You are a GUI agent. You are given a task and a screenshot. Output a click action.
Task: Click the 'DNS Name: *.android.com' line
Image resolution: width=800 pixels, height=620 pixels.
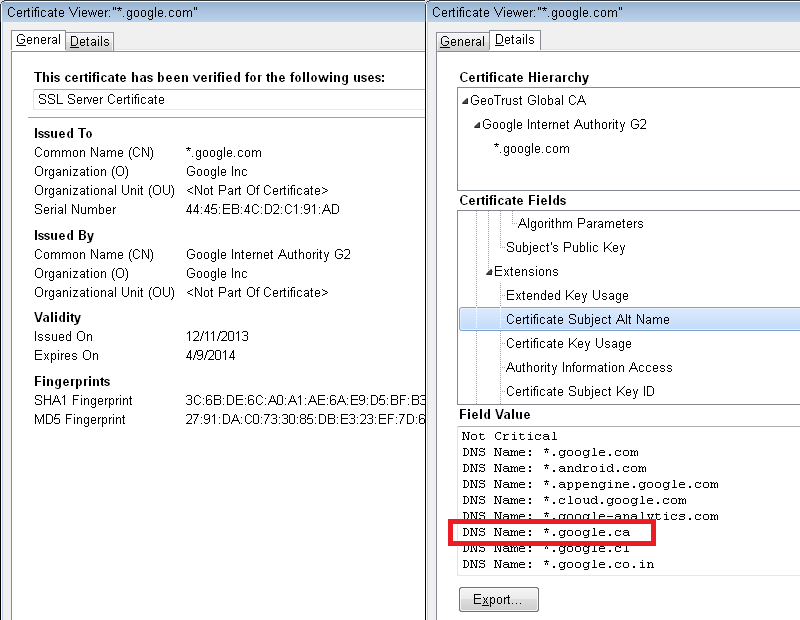click(x=554, y=468)
